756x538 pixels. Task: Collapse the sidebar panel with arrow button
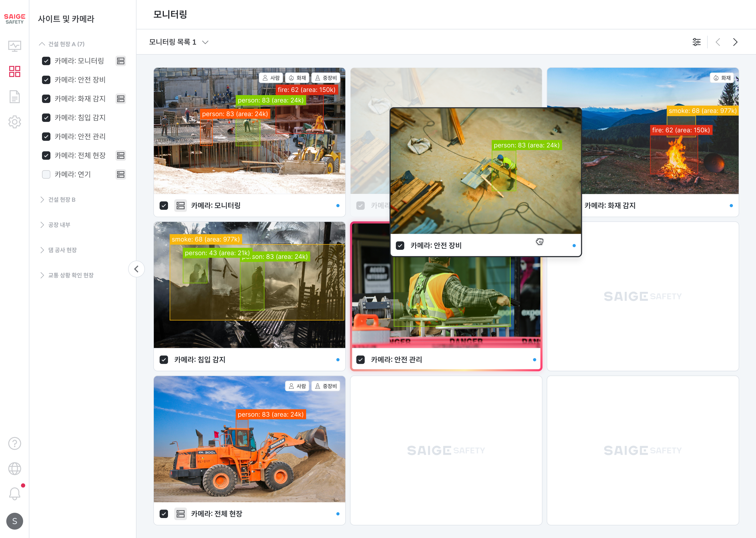tap(136, 269)
